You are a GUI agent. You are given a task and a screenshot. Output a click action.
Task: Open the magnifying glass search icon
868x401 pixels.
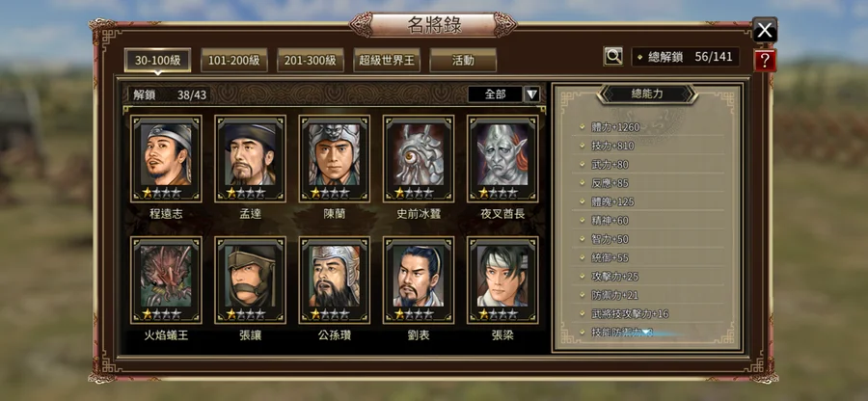612,56
